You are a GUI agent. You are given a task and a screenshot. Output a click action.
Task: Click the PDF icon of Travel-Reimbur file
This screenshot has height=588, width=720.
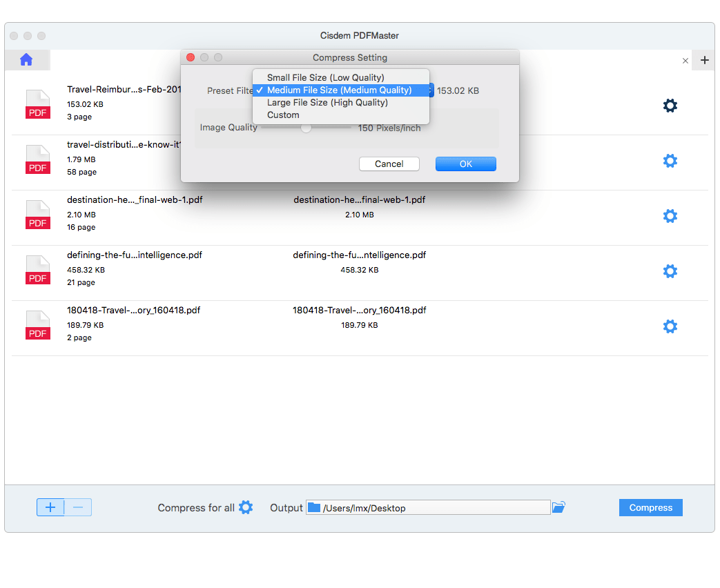38,104
